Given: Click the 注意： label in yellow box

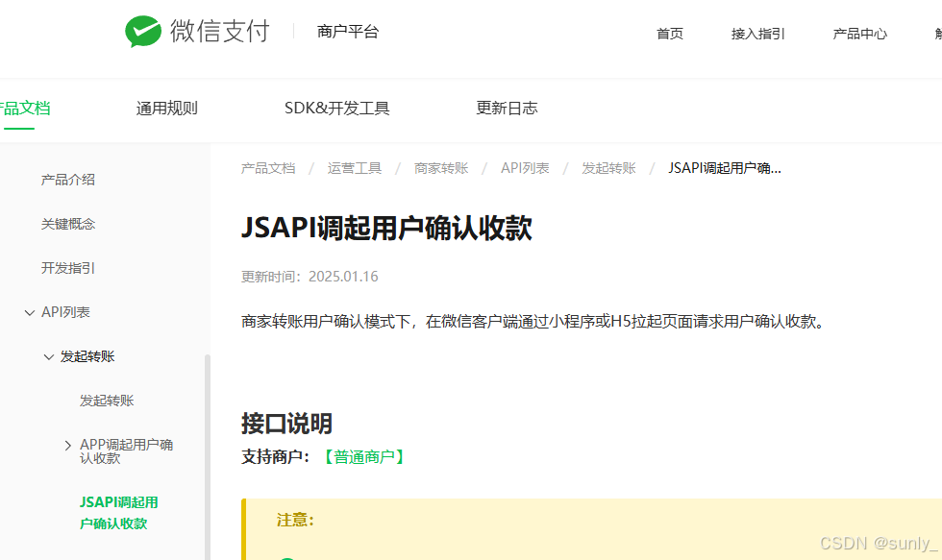Looking at the screenshot, I should pos(295,521).
